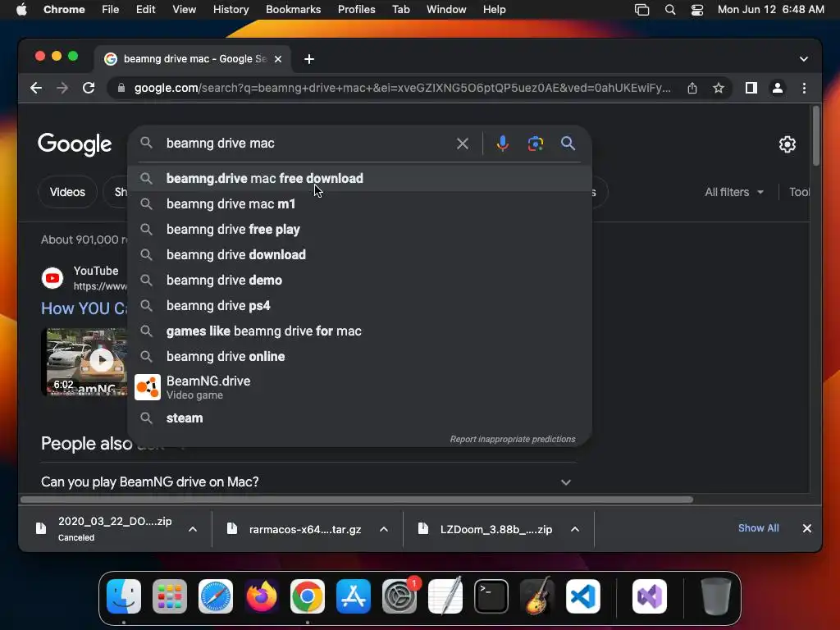This screenshot has height=630, width=840.
Task: Open Finder from the Dock
Action: pyautogui.click(x=124, y=596)
